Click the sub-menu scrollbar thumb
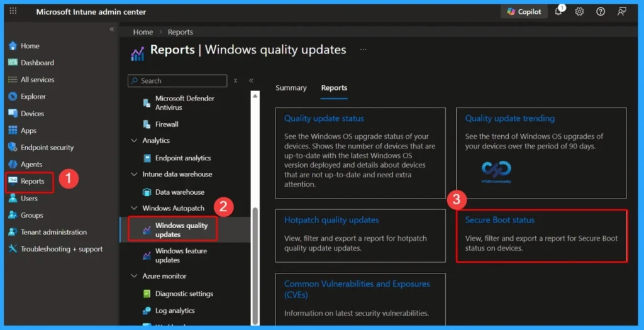 255,265
